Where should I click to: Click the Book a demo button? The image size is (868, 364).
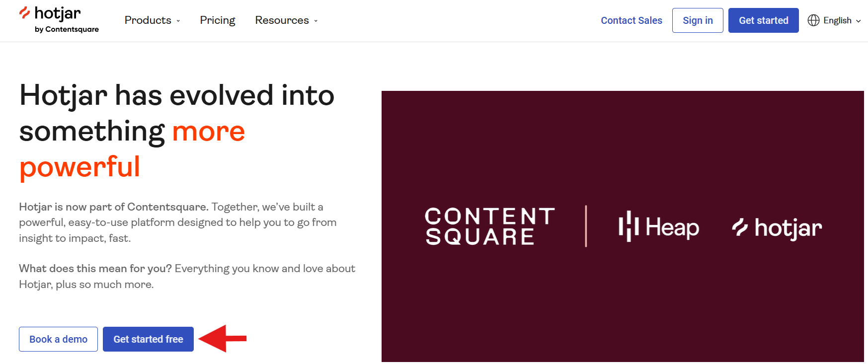point(58,339)
